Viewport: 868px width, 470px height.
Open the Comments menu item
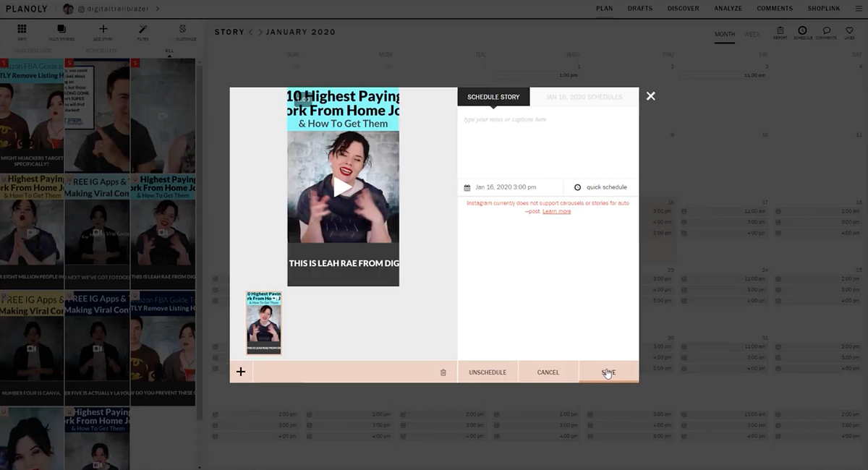(775, 9)
